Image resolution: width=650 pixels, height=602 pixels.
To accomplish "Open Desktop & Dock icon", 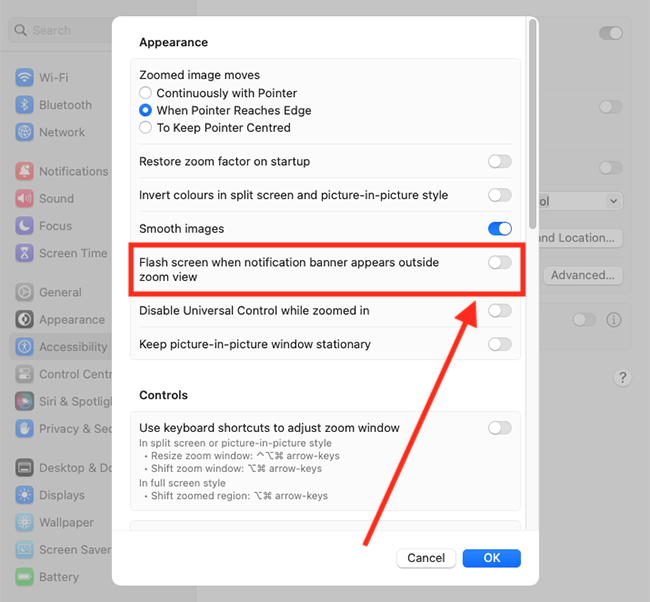I will (x=24, y=468).
